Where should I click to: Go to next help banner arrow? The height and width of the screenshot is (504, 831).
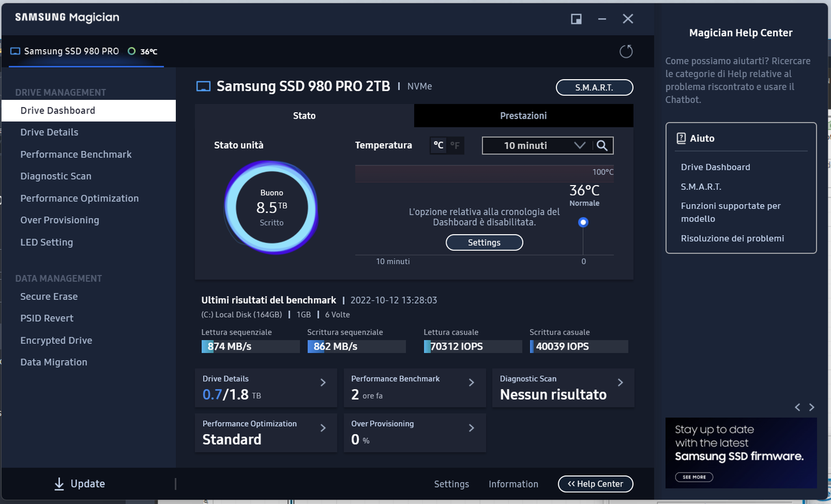[x=812, y=407]
